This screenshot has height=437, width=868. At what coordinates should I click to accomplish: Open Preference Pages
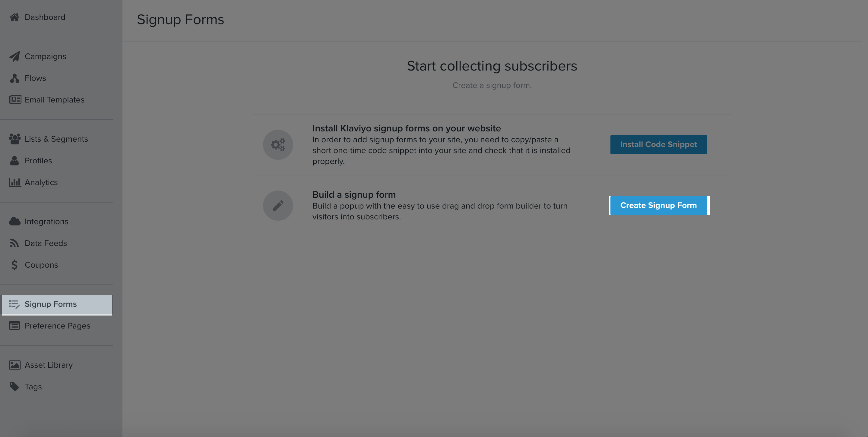(57, 326)
